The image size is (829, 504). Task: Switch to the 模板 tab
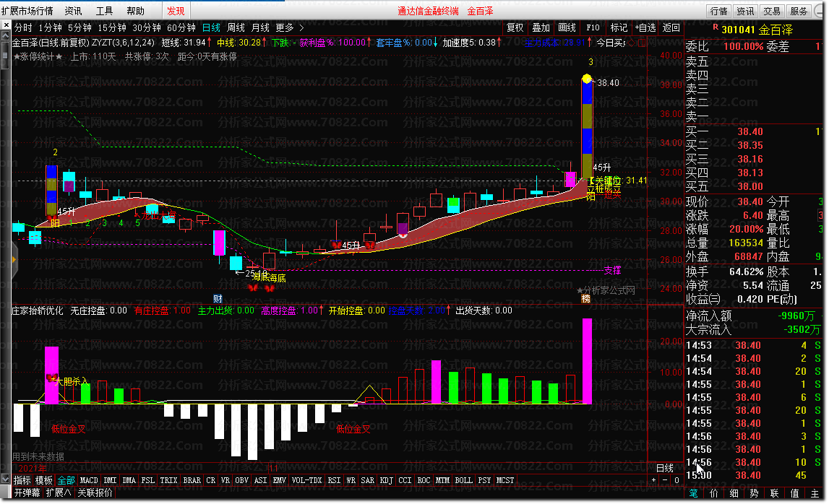44,480
